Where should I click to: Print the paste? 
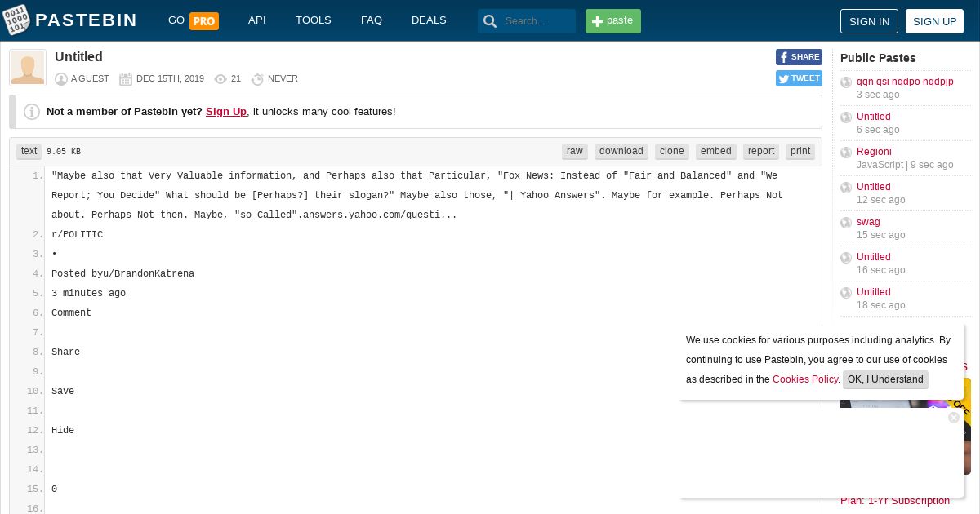pos(800,151)
